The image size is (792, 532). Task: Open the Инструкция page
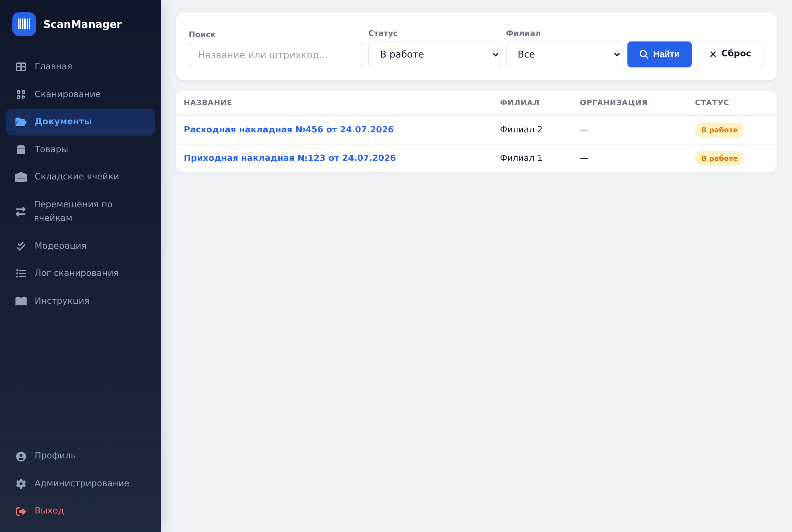click(80, 301)
